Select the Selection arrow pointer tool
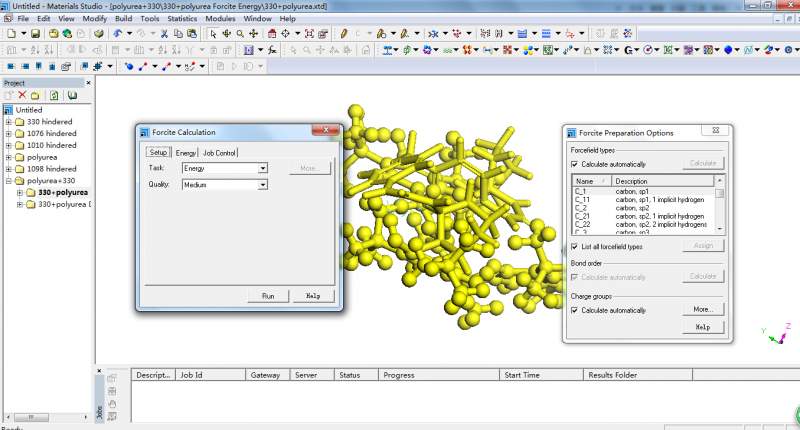The width and height of the screenshot is (800, 430). click(213, 34)
